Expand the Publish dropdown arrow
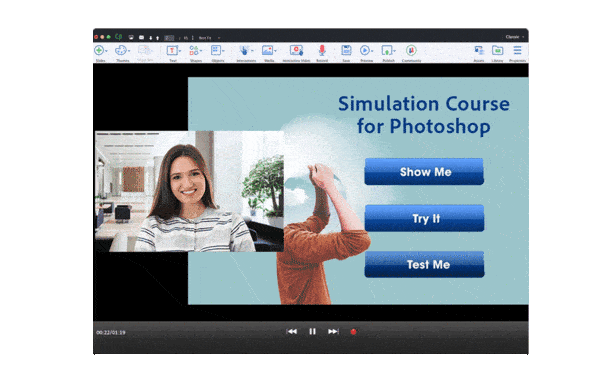Viewport: 600px width, 380px height. click(x=394, y=51)
